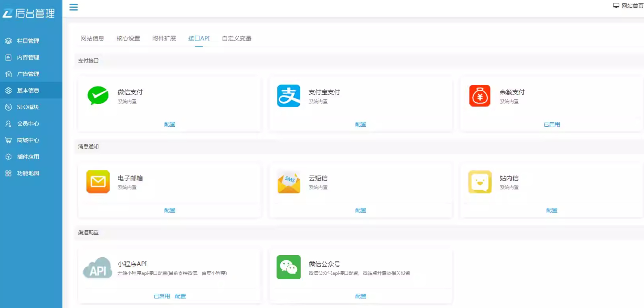This screenshot has width=644, height=308.
Task: Click the 站内信 internal message icon
Action: 480,182
